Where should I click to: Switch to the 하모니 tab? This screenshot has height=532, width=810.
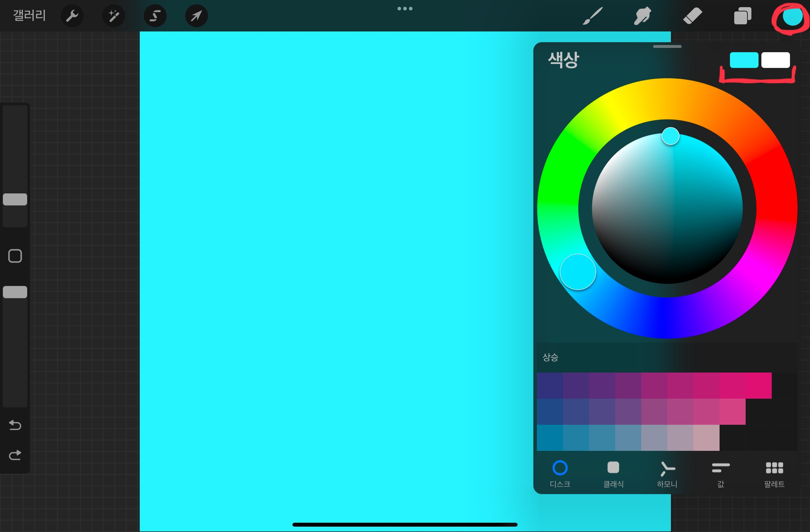point(667,474)
